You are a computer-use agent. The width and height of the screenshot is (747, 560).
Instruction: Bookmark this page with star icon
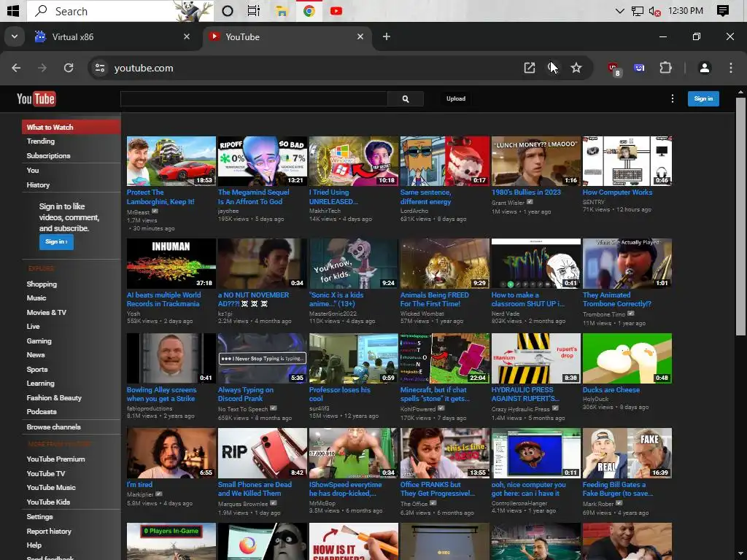pyautogui.click(x=576, y=68)
